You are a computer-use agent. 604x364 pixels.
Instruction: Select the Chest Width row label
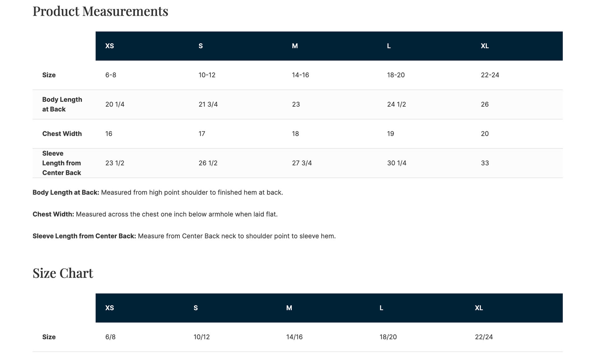(x=62, y=134)
